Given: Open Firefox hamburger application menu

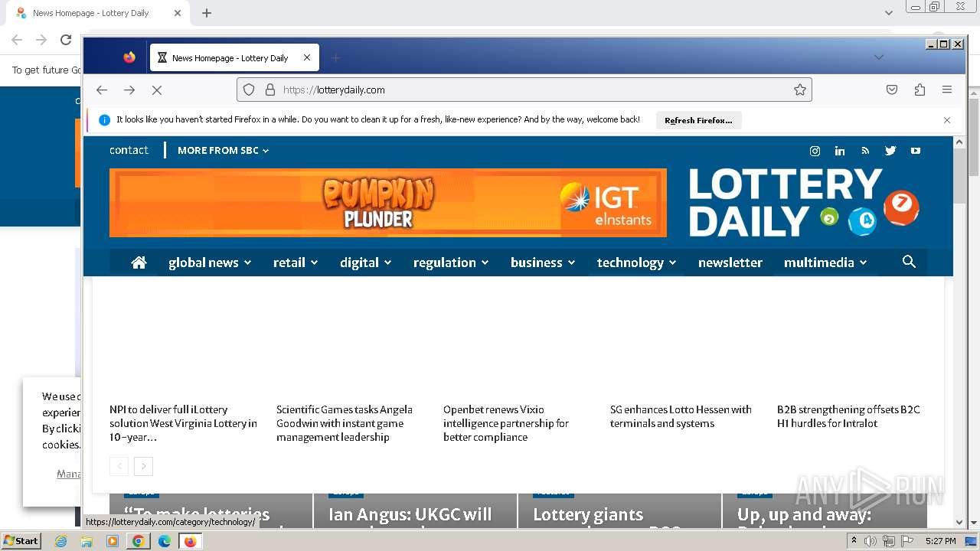Looking at the screenshot, I should pos(947,90).
